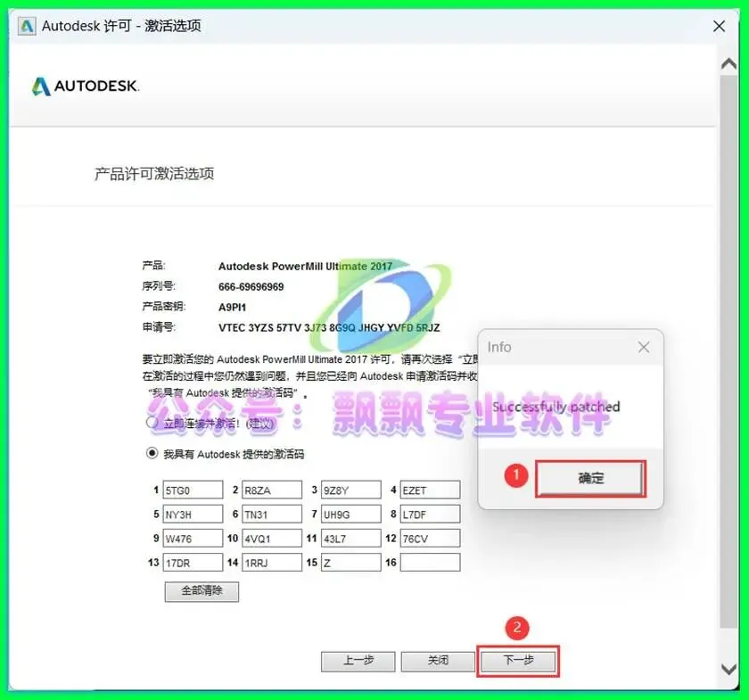The width and height of the screenshot is (749, 700).
Task: Click activation code field 12 containing 76CV
Action: (430, 539)
